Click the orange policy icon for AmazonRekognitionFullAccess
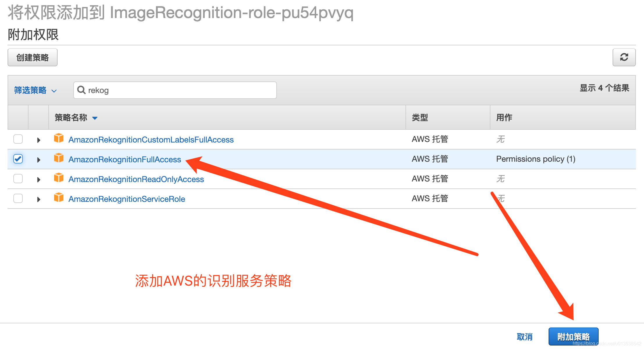The height and width of the screenshot is (349, 644). point(59,158)
